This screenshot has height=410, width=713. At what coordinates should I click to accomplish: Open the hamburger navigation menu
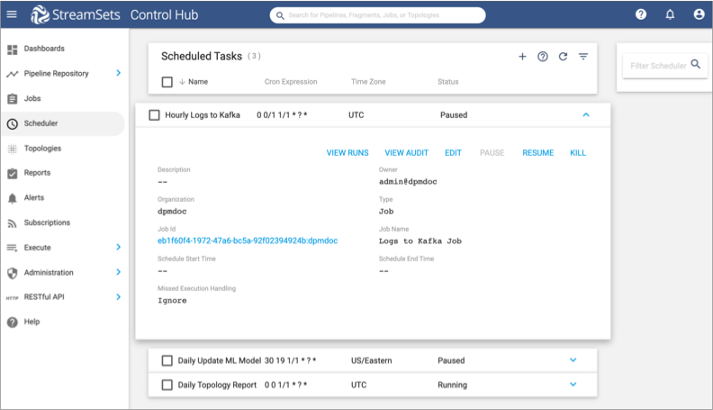pyautogui.click(x=12, y=15)
